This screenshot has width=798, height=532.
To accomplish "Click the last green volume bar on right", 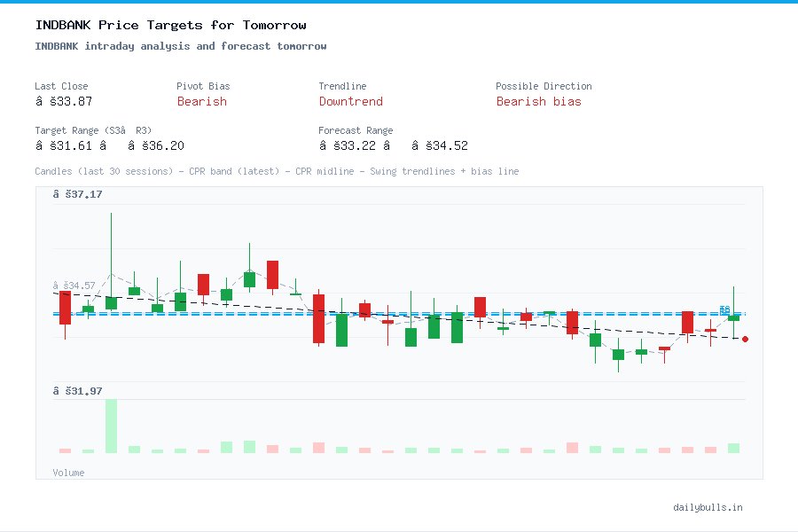I will pyautogui.click(x=733, y=448).
